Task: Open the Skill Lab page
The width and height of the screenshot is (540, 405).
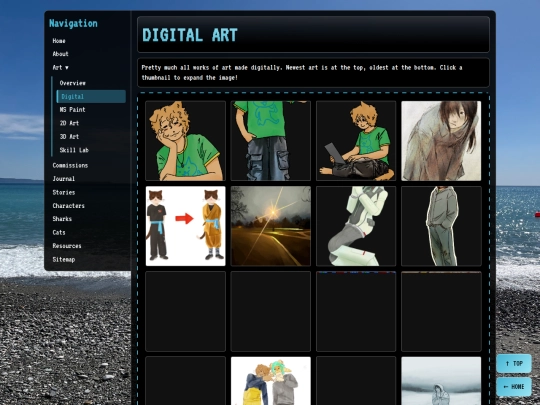Action: tap(74, 150)
